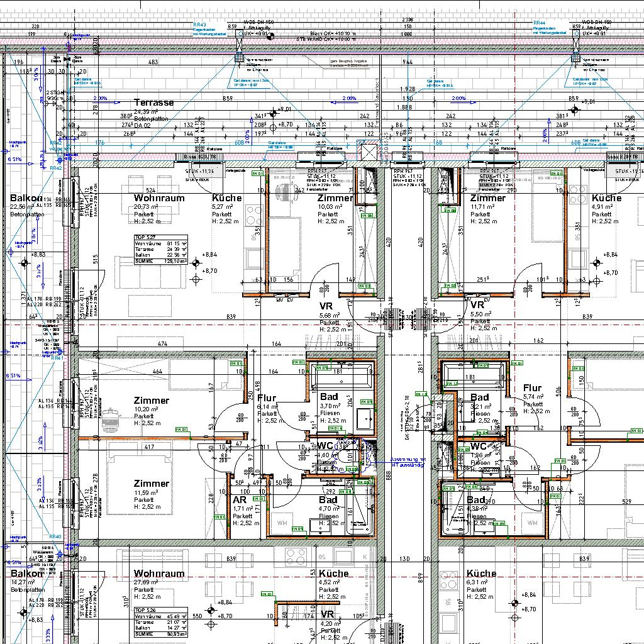Click the RR44 rain drain symbol
The height and width of the screenshot is (644, 644).
coord(575,58)
